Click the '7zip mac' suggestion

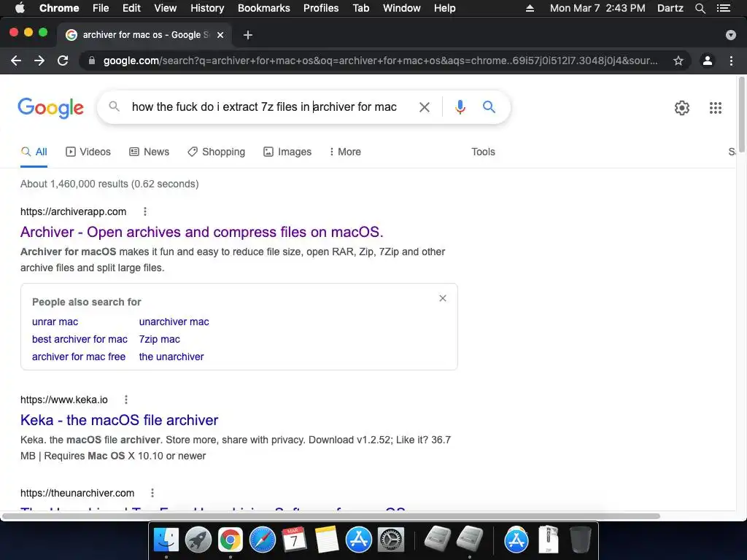click(160, 340)
